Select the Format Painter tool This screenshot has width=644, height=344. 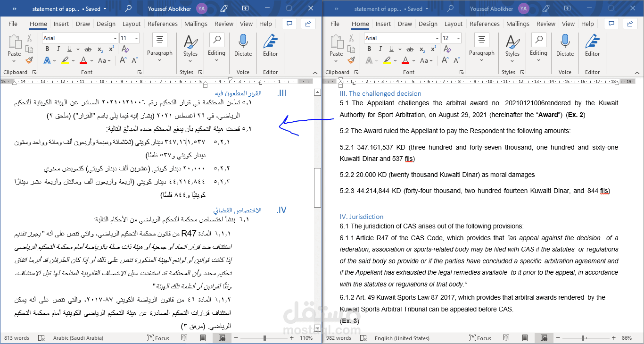[28, 60]
